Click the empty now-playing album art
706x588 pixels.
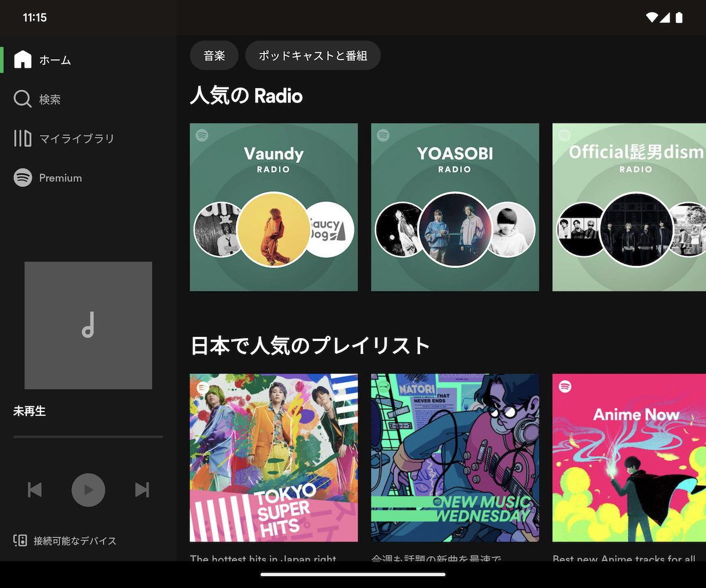tap(88, 325)
